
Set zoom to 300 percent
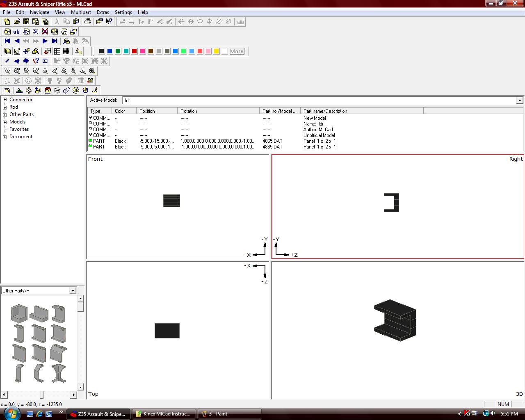click(7, 71)
